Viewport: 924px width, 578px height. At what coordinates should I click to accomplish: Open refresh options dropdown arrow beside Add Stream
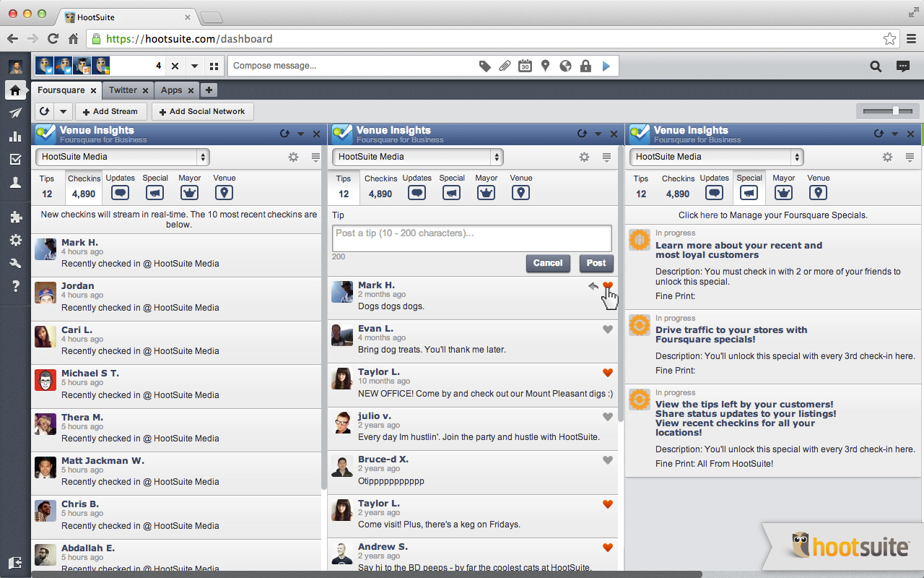(x=63, y=112)
